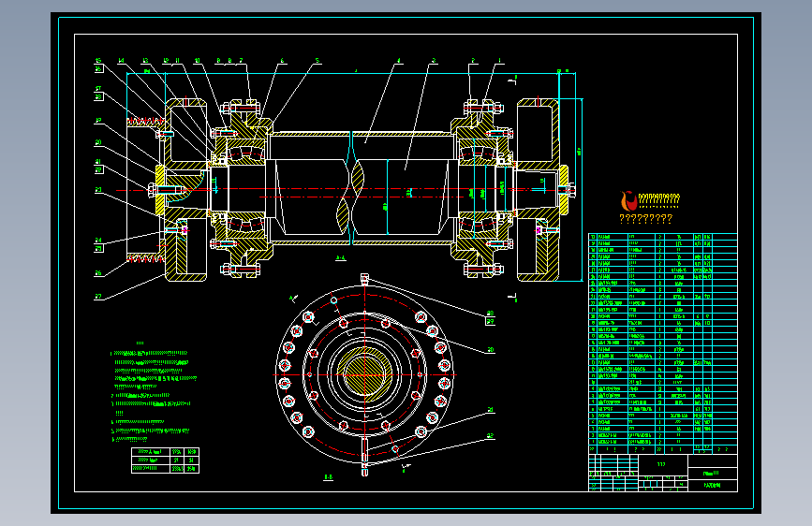812x526 pixels.
Task: Select part callout number 4 above the drum
Action: pos(398,61)
